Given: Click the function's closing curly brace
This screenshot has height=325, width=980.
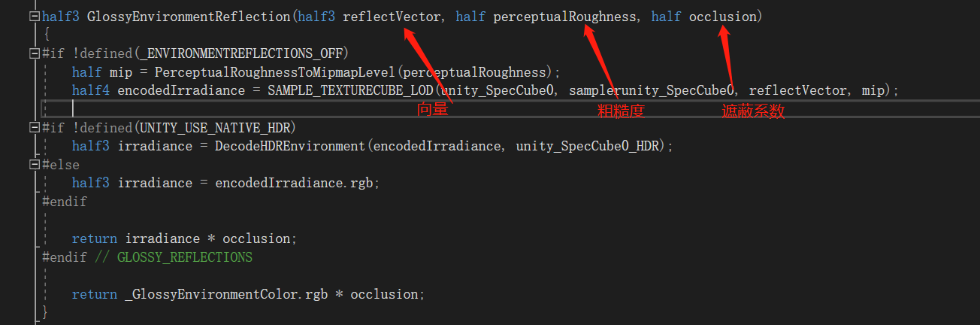Looking at the screenshot, I should (x=46, y=311).
